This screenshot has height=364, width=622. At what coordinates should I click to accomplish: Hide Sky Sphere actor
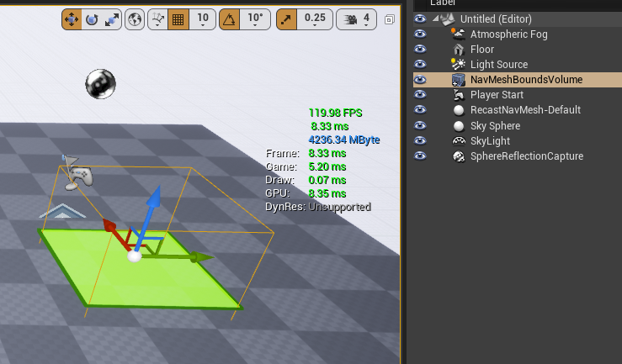[x=420, y=125]
